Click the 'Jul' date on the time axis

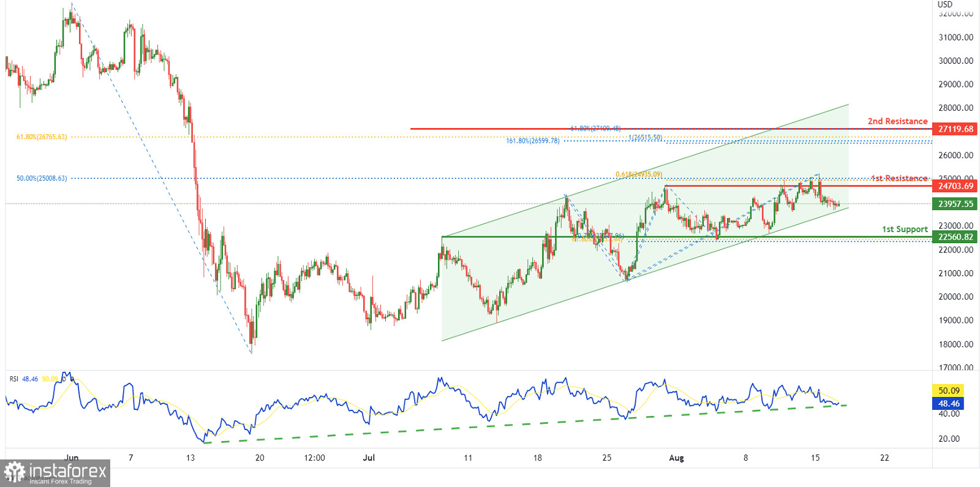coord(369,458)
